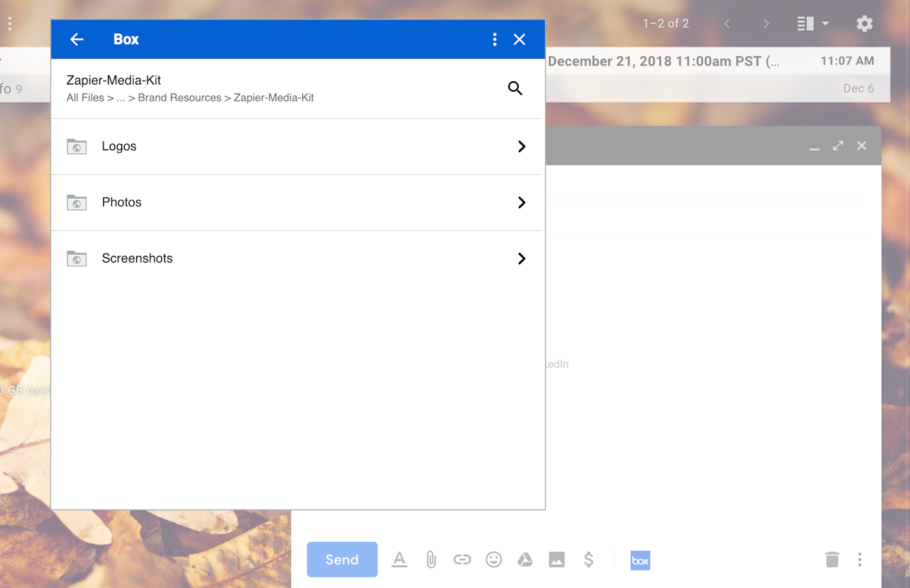Open text formatting options
This screenshot has height=588, width=910.
coord(399,559)
